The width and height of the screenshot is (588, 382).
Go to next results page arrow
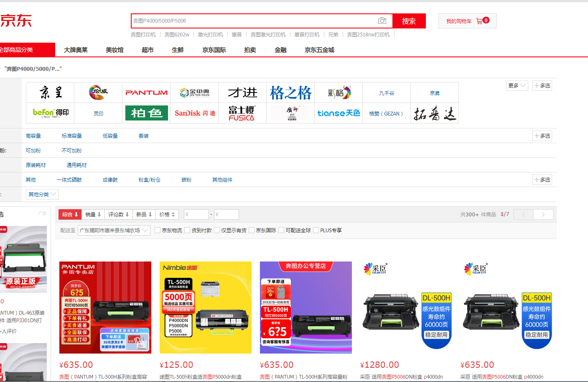click(543, 215)
